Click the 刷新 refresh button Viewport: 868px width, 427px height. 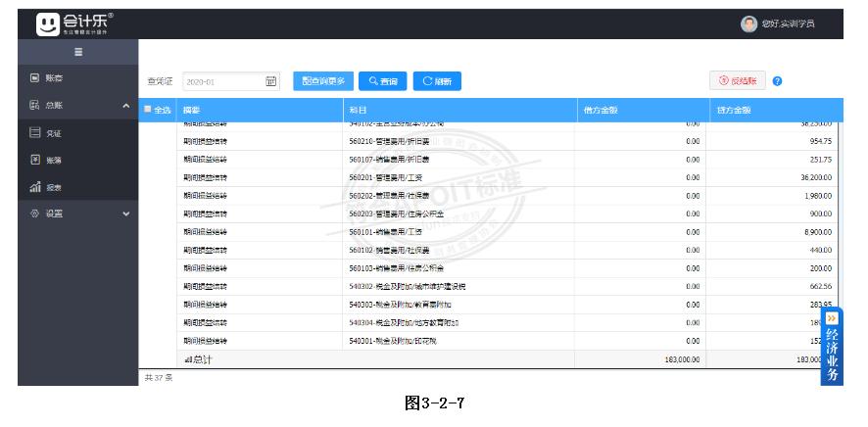click(437, 81)
